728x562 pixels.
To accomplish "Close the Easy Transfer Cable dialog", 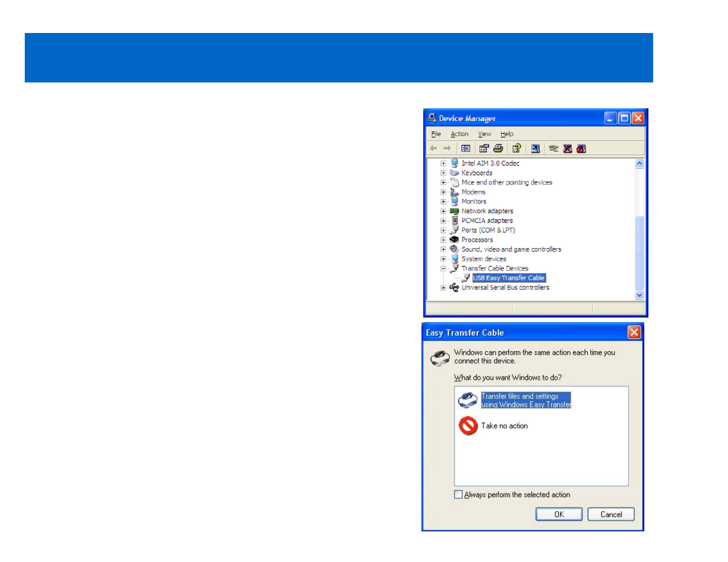I will click(x=634, y=332).
